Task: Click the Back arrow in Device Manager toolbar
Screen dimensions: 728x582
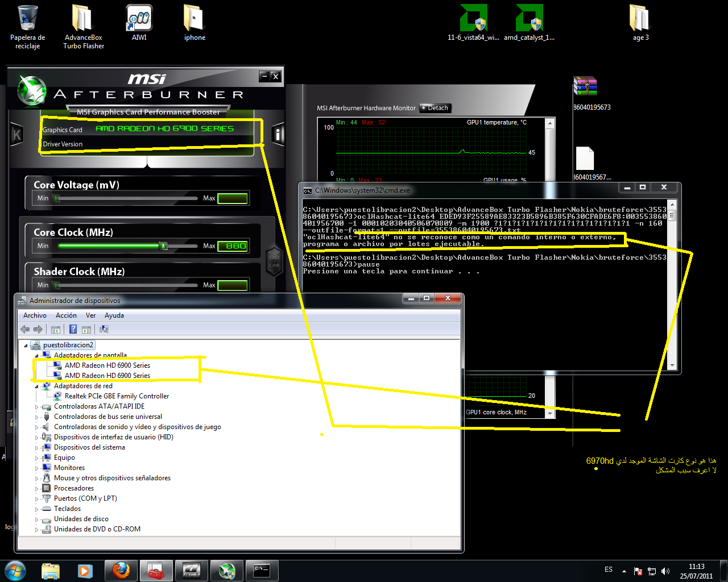Action: point(25,329)
